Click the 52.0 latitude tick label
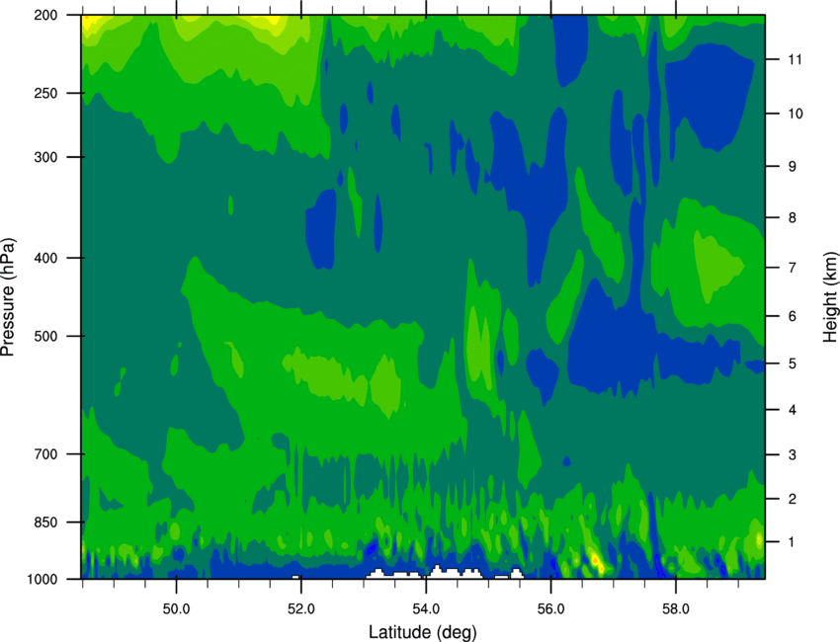The image size is (840, 642). coord(301,608)
